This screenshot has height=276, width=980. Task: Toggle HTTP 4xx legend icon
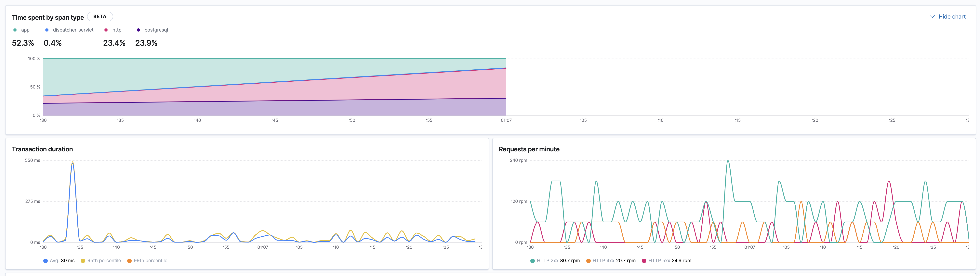click(x=589, y=261)
